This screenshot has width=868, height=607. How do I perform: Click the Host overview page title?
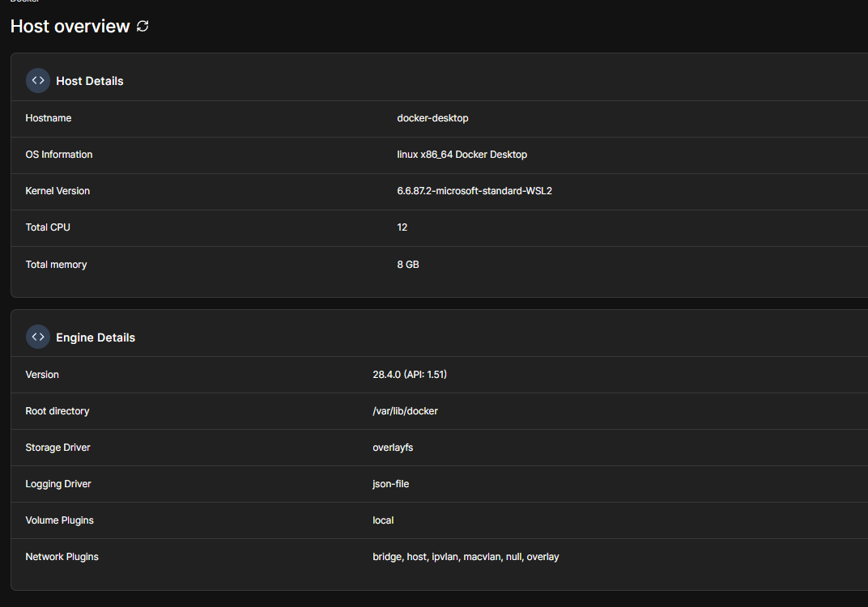[70, 27]
